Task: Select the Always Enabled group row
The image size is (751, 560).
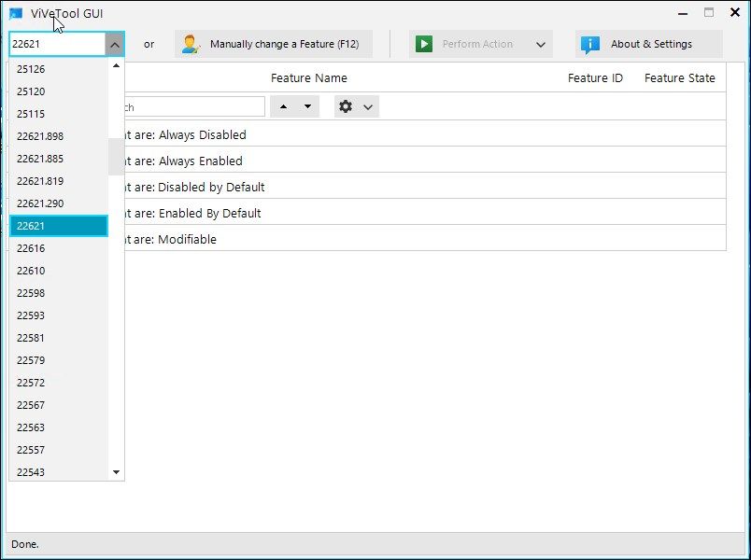Action: [280, 161]
